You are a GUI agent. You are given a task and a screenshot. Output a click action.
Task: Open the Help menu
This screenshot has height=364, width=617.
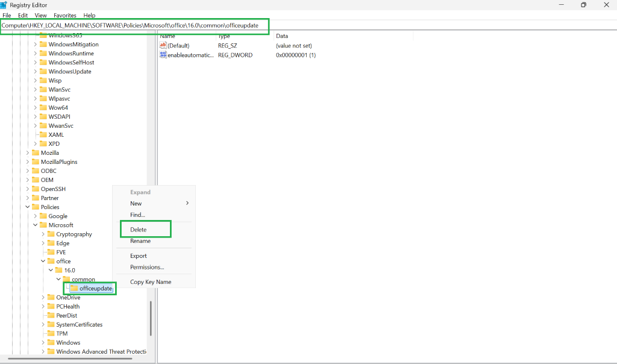tap(89, 15)
